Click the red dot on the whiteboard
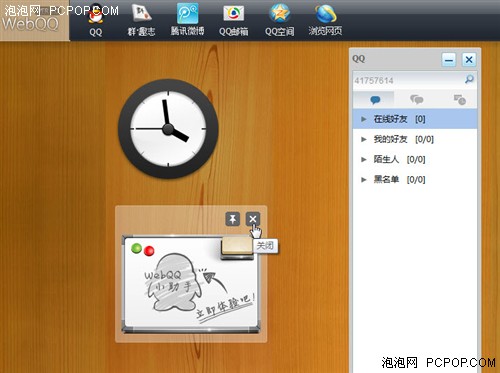This screenshot has height=373, width=500. (x=149, y=251)
